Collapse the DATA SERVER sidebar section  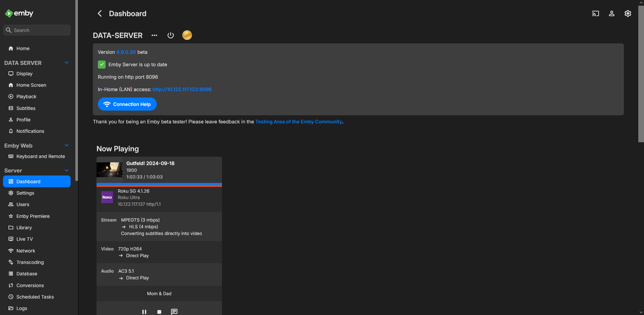pos(67,63)
